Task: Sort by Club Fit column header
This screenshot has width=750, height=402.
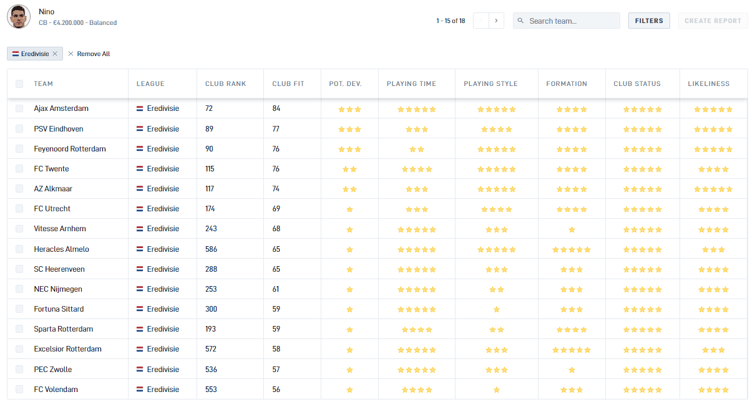Action: tap(288, 84)
